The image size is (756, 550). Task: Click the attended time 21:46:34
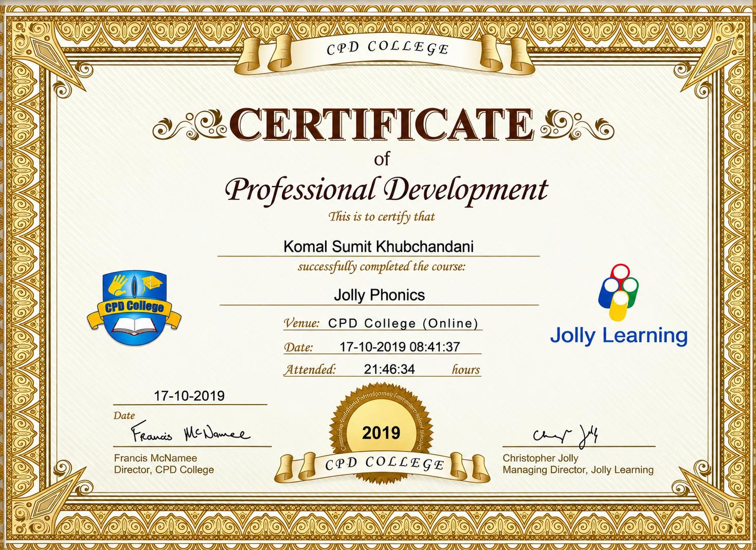(x=389, y=370)
